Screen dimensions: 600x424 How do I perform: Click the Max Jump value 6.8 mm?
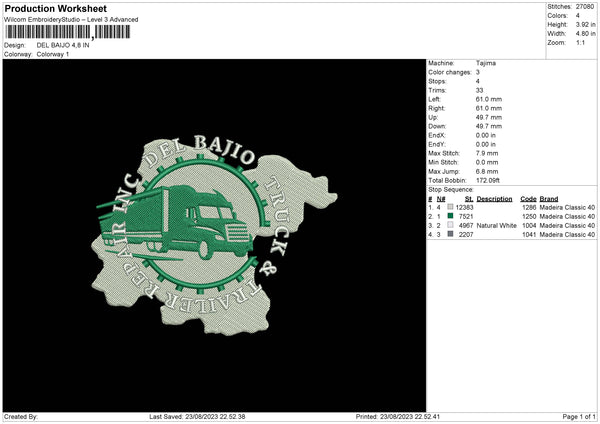pos(487,171)
